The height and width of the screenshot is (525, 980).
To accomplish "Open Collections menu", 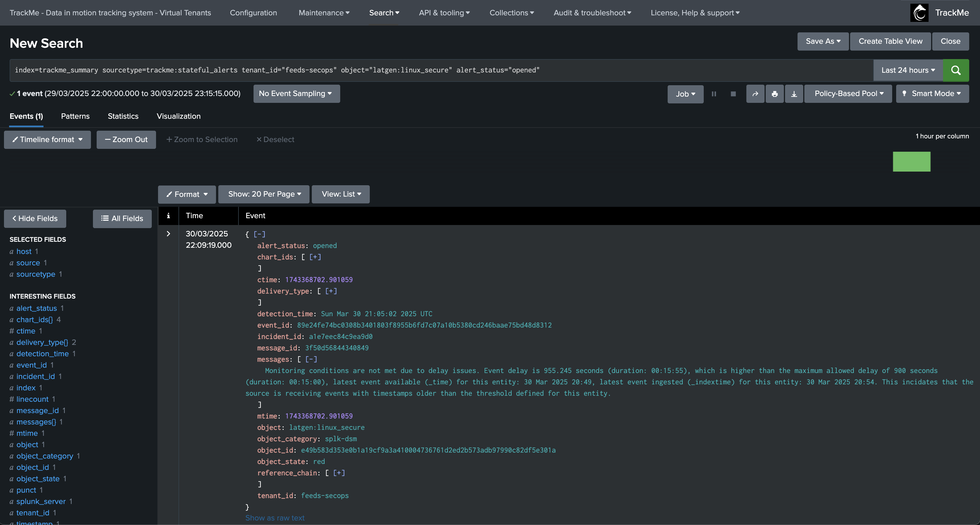I will tap(511, 13).
